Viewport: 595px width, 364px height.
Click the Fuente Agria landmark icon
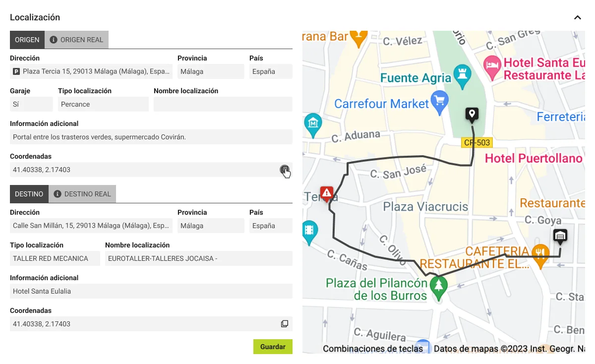[x=463, y=75]
